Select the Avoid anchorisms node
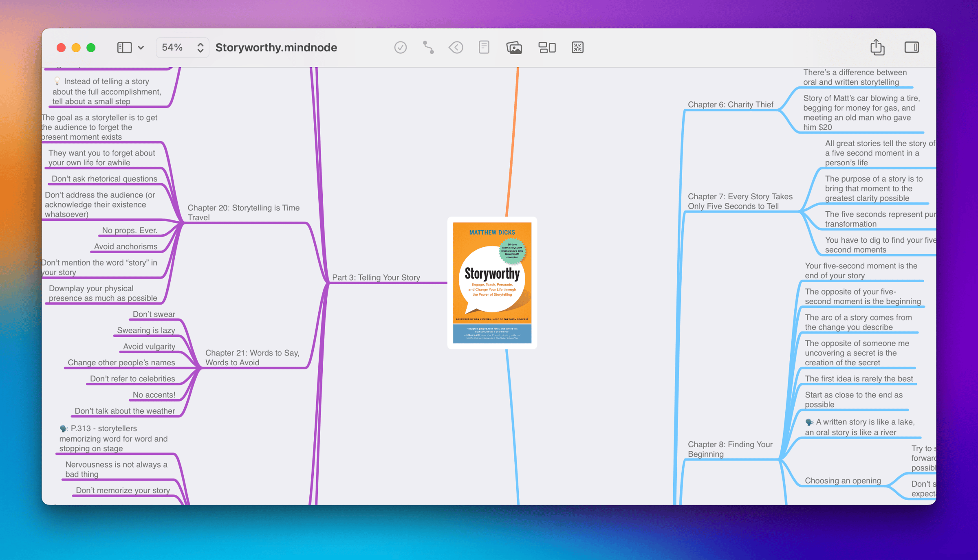978x560 pixels. 126,246
